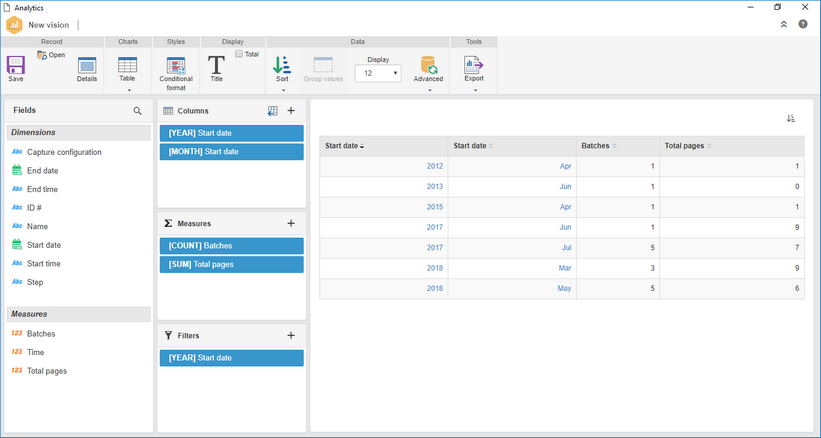Select the Start date dimension field
821x438 pixels.
pos(44,245)
